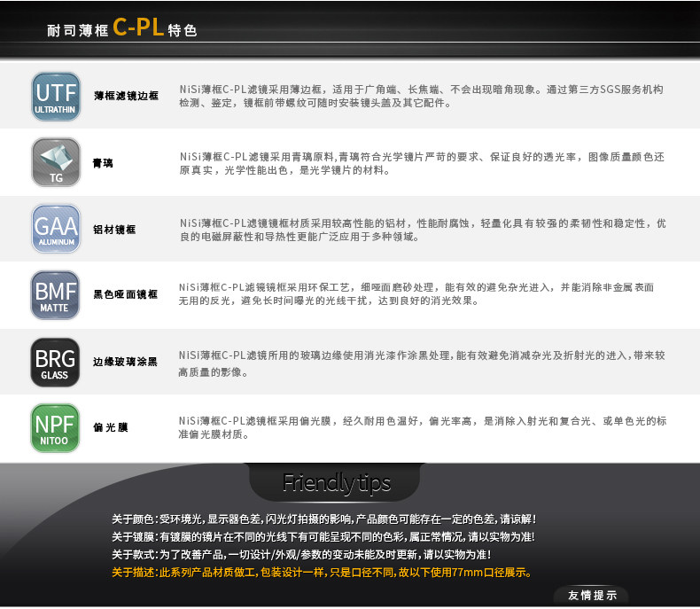
Task: Click the TG glass crystal icon
Action: 56,162
